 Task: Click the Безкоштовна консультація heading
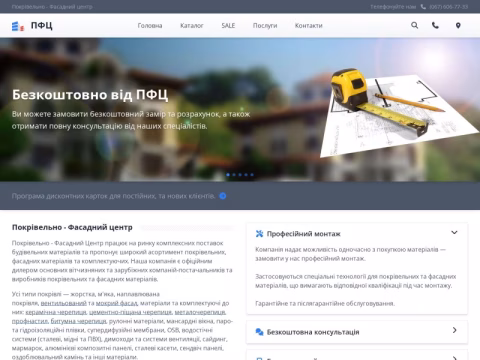click(313, 332)
